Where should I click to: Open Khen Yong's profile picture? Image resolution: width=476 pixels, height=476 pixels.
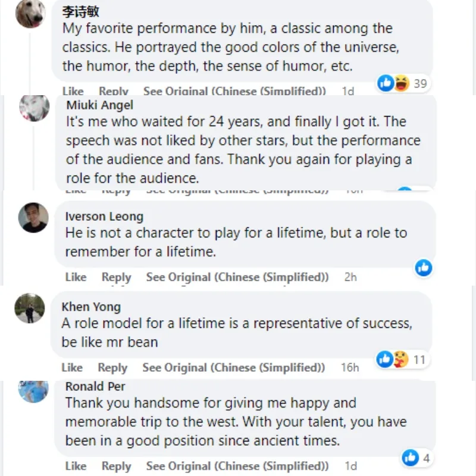[x=30, y=308]
